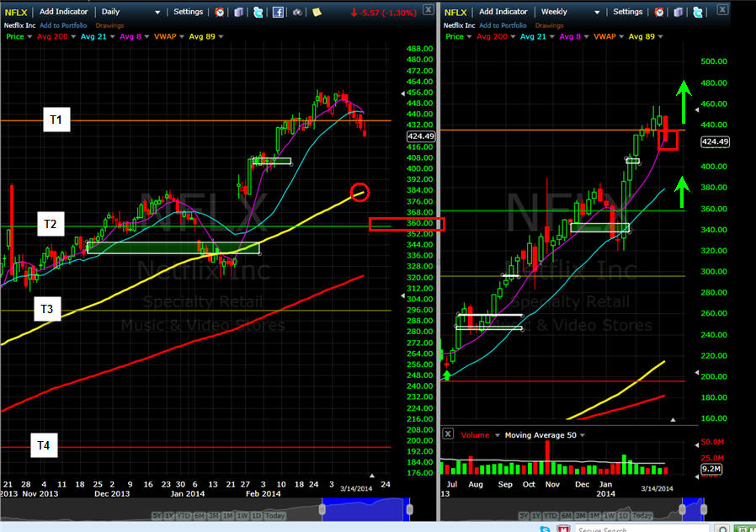
Task: Click the Skype icon in the bottom bar
Action: 545,529
